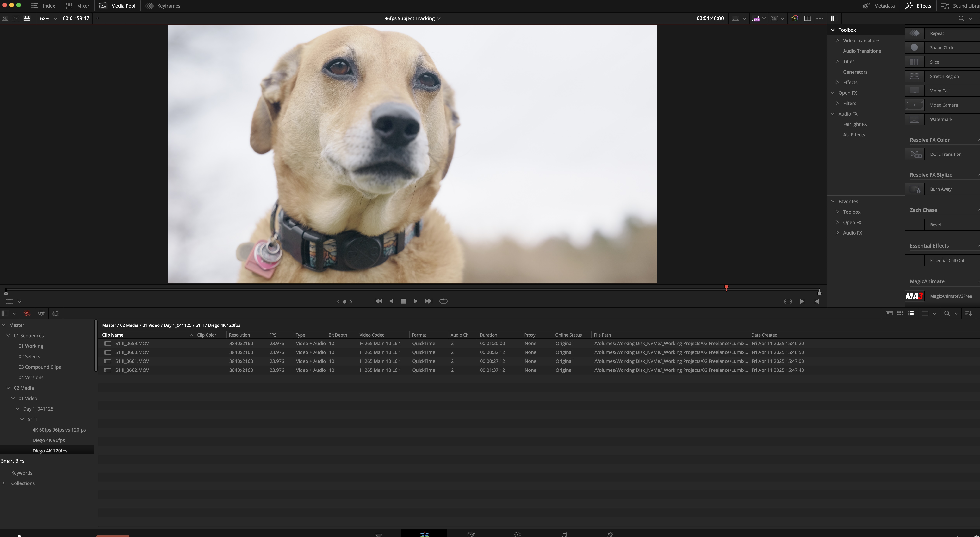Select the Fairlight FX category
Image resolution: width=980 pixels, height=537 pixels.
[x=854, y=124]
